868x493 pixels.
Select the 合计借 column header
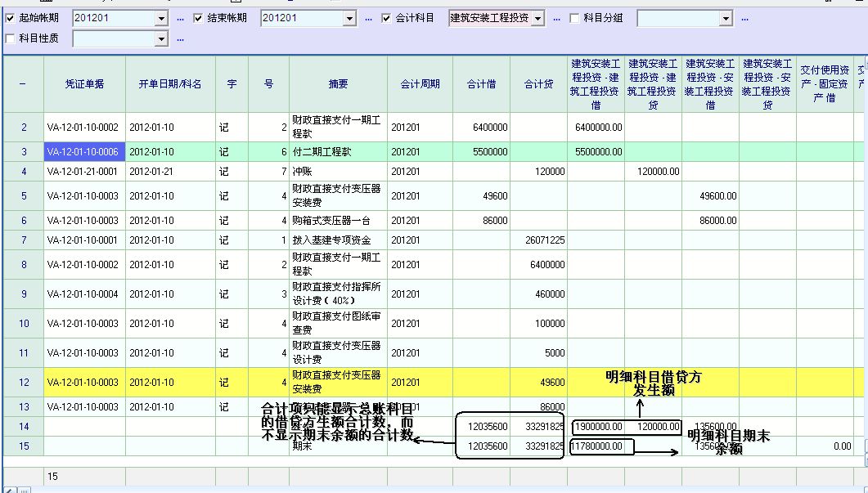pos(481,83)
